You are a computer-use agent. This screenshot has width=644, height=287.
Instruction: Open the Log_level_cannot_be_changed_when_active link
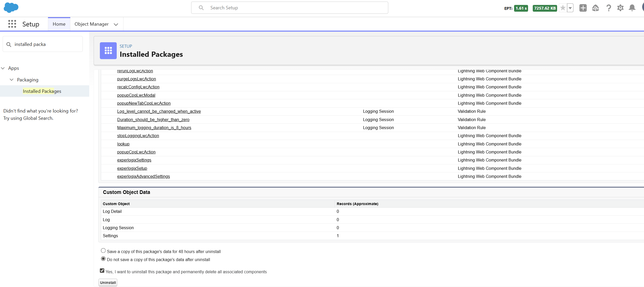coord(159,111)
